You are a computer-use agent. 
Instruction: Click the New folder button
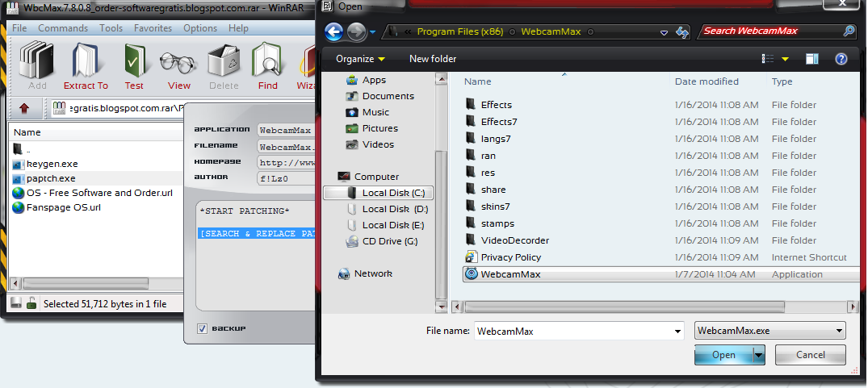tap(433, 59)
